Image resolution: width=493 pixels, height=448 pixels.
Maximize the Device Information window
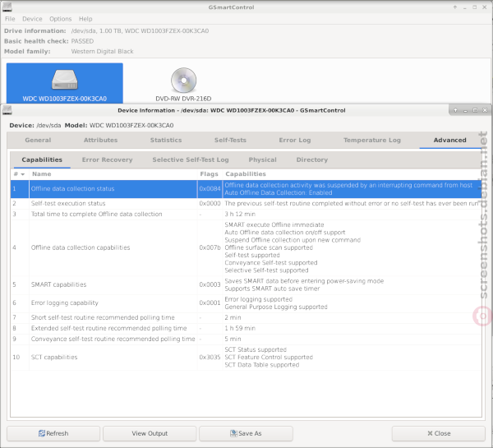tap(475, 110)
